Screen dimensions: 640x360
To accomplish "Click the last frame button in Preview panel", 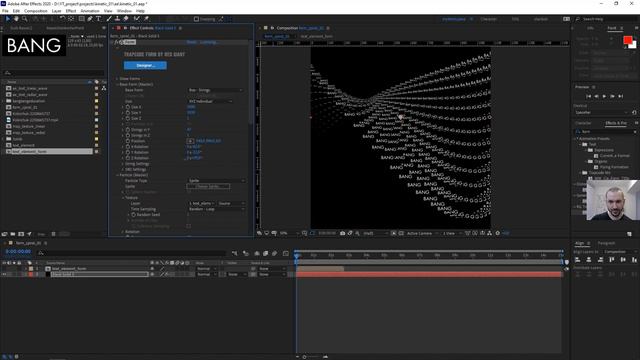I will coord(620,96).
